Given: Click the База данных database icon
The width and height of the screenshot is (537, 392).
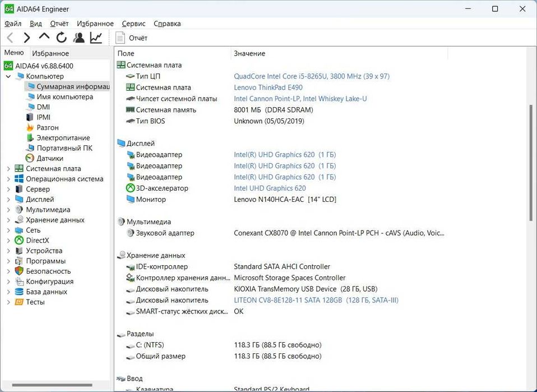Looking at the screenshot, I should click(x=19, y=292).
